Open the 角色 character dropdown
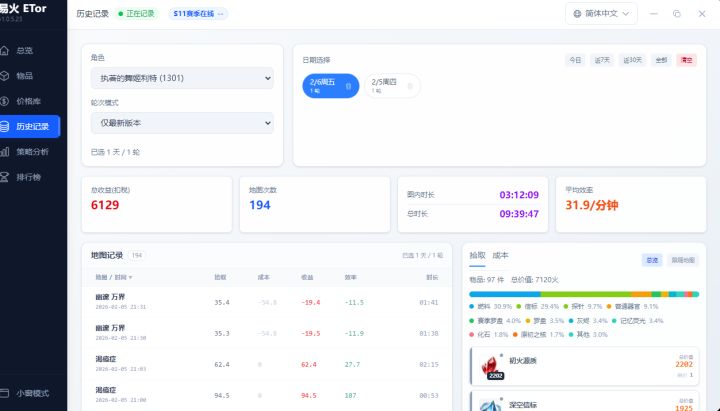720x411 pixels. point(182,78)
